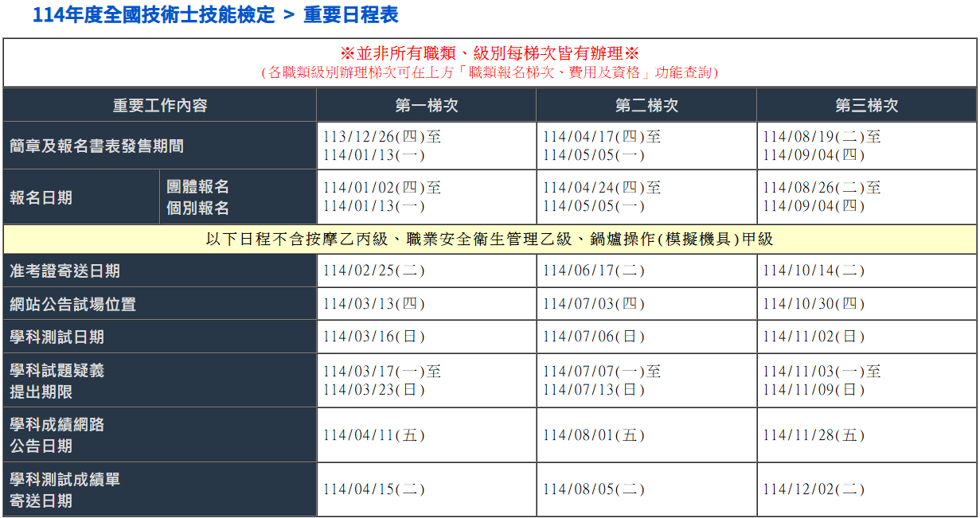The image size is (980, 518).
Task: Select the deadline date "114/07/13(日)"
Action: (594, 390)
